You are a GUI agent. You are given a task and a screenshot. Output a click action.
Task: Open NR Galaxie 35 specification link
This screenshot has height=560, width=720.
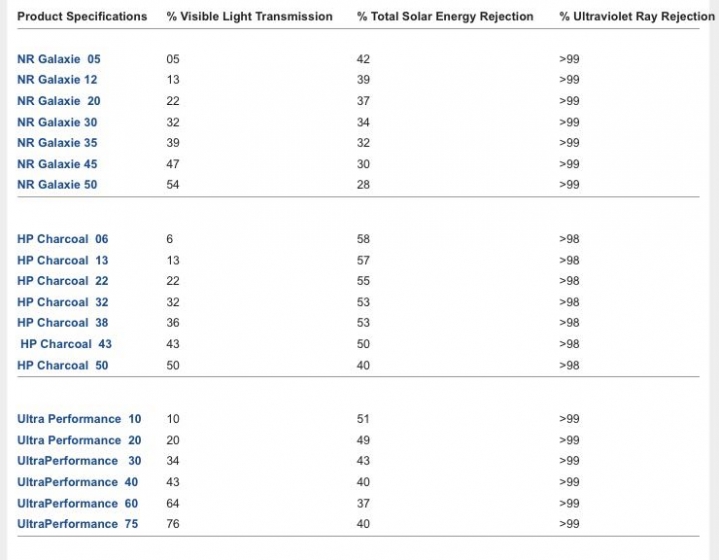click(x=57, y=143)
